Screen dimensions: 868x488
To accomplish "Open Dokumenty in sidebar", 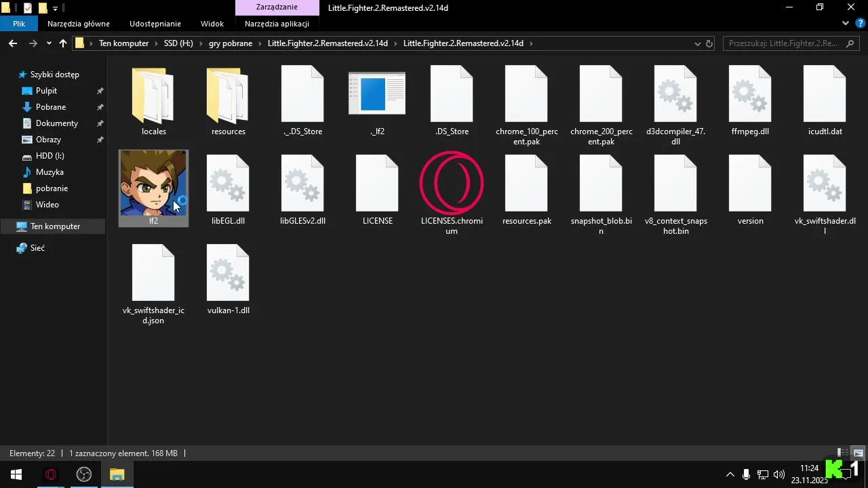I will (57, 123).
